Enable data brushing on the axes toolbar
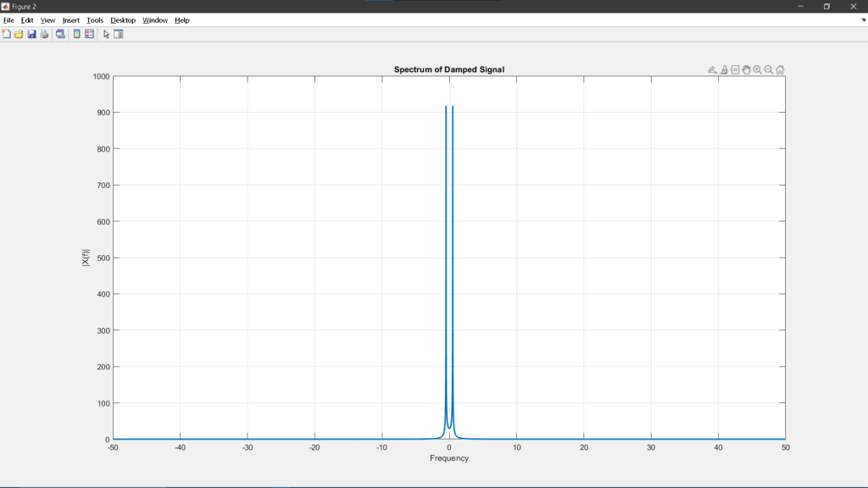The width and height of the screenshot is (868, 488). click(724, 69)
